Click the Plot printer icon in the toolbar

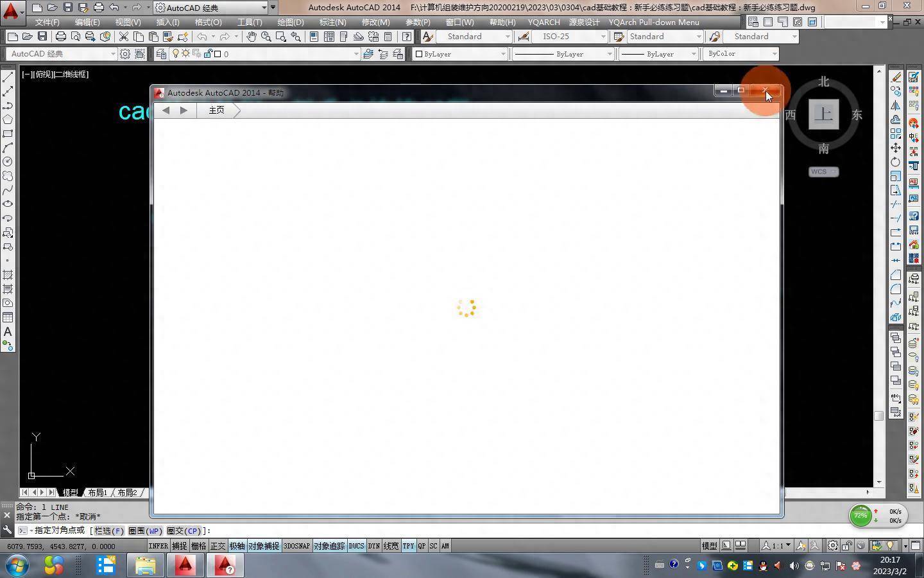(x=61, y=37)
